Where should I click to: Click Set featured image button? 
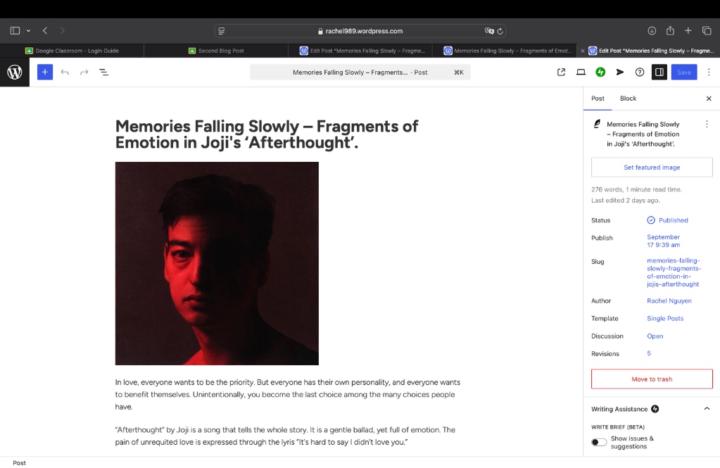click(652, 167)
